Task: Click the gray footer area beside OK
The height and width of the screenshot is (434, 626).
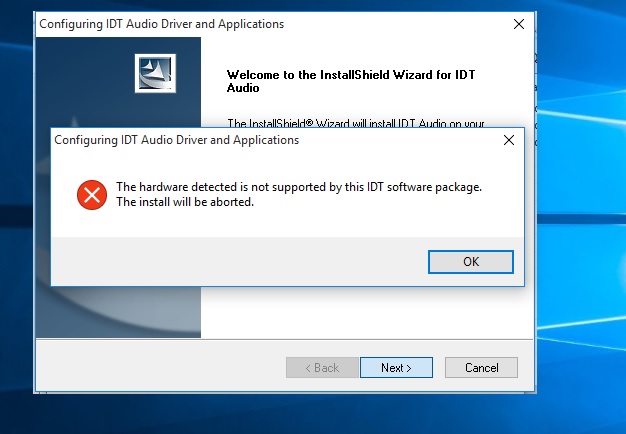Action: pos(240,262)
